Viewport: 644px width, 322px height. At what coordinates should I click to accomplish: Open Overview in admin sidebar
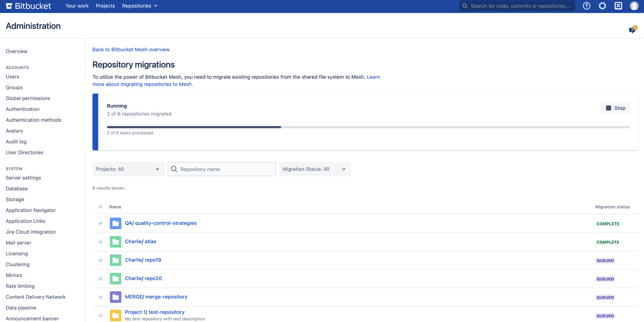click(x=17, y=51)
